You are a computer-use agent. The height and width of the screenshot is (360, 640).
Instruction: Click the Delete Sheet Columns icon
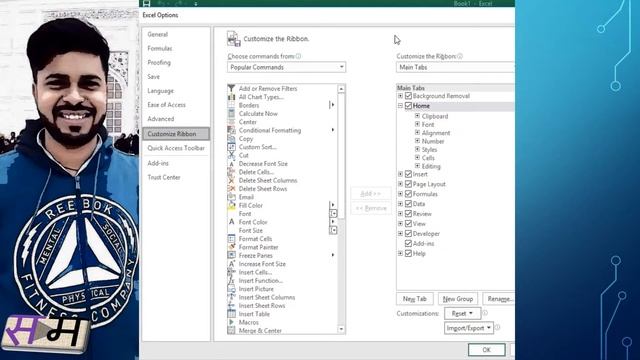click(x=231, y=180)
